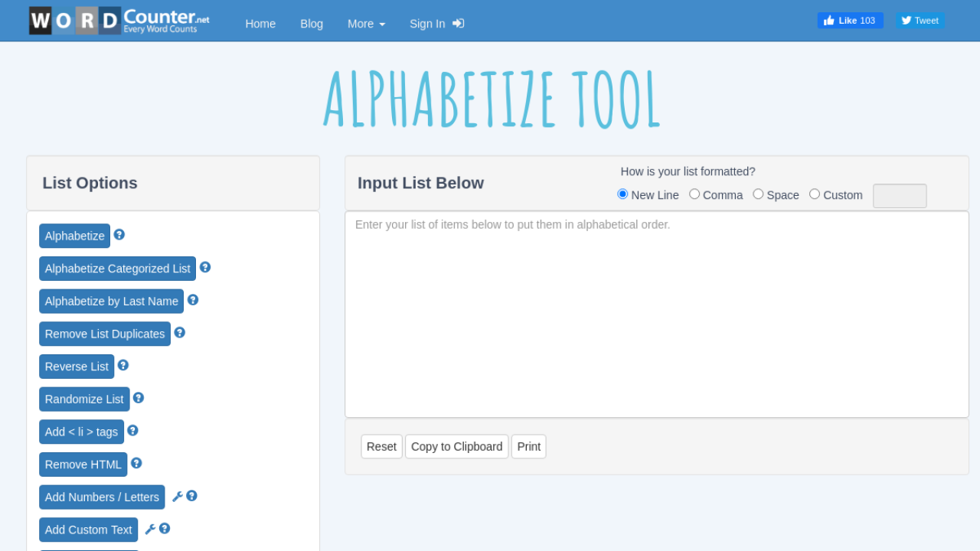Click help icon next to Alphabetize button
Screen dimensions: 980x551
coord(119,235)
